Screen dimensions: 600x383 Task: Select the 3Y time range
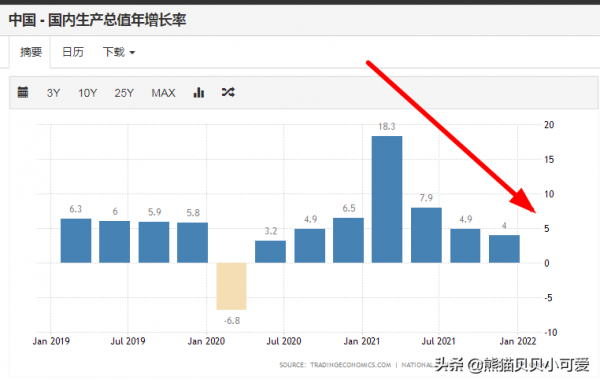[x=54, y=93]
